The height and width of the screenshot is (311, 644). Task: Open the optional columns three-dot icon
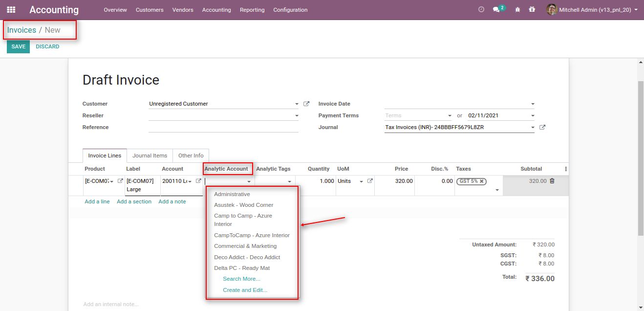click(565, 168)
